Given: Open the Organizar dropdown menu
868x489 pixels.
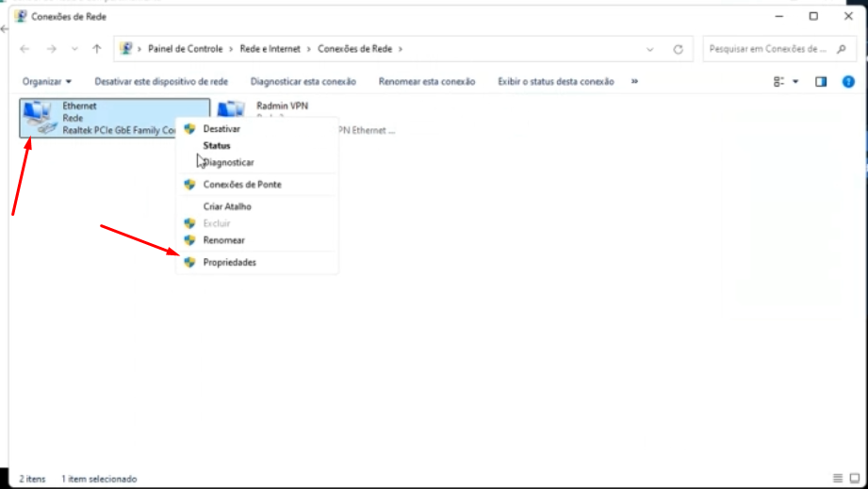Looking at the screenshot, I should pyautogui.click(x=47, y=82).
